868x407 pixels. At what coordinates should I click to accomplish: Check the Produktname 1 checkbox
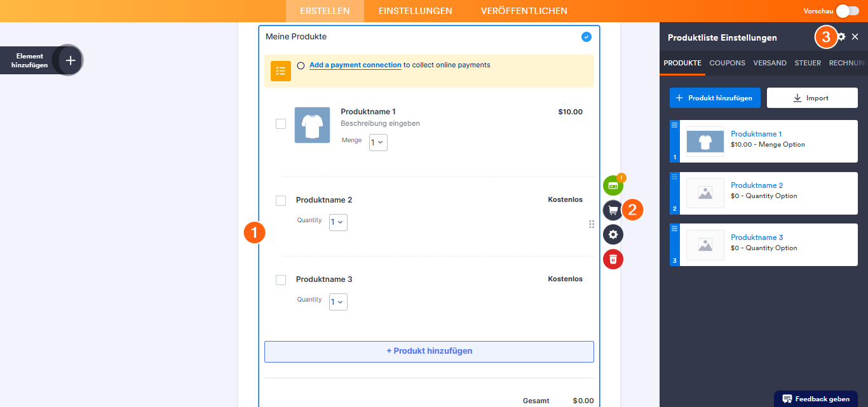(281, 124)
